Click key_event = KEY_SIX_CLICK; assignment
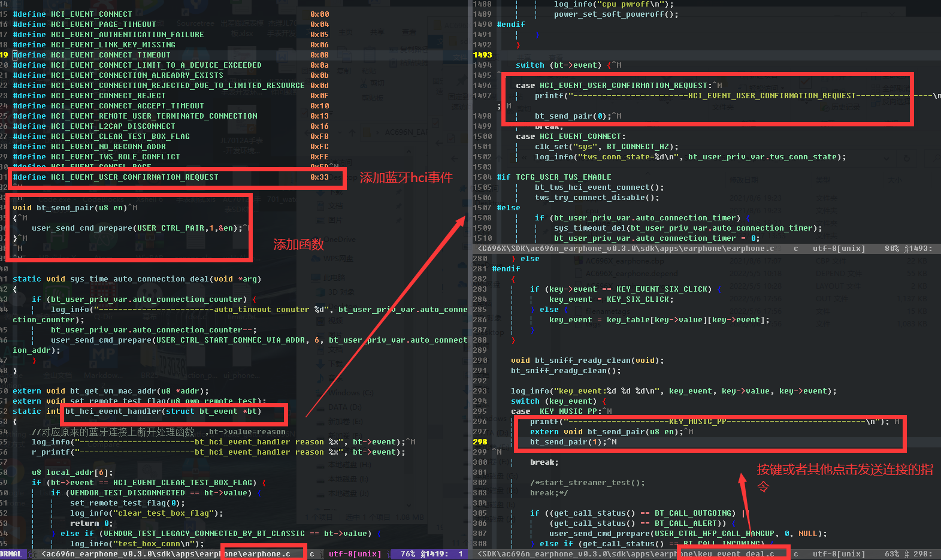 pos(612,299)
